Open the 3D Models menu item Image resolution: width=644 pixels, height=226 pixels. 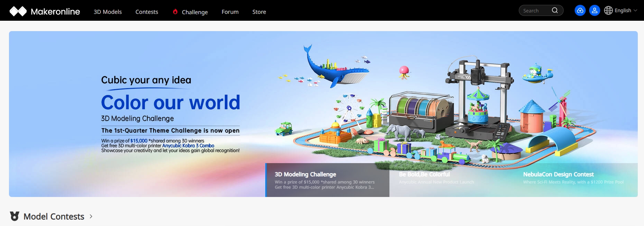[108, 12]
